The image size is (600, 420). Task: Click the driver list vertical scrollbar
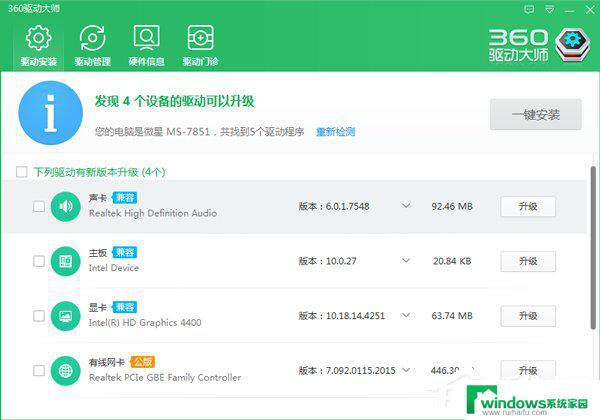click(593, 247)
